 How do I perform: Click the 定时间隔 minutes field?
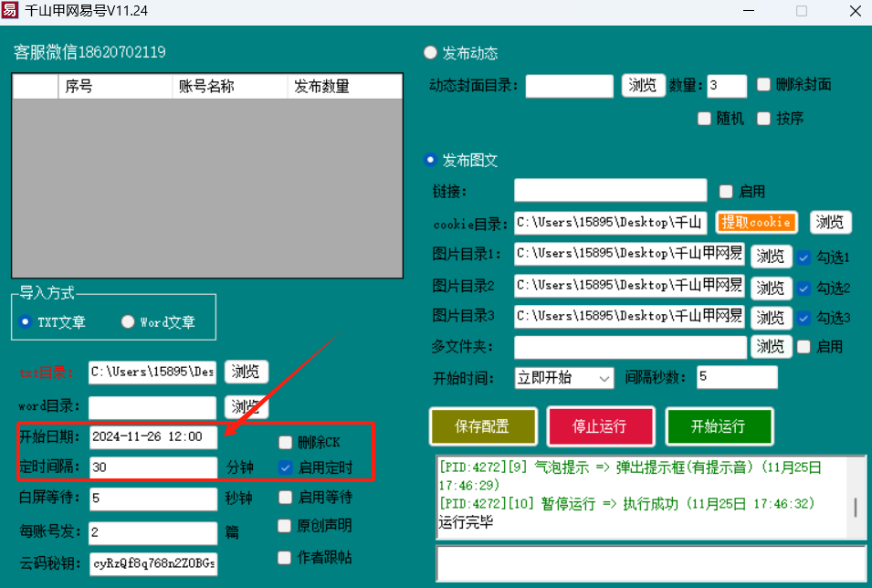pos(152,467)
